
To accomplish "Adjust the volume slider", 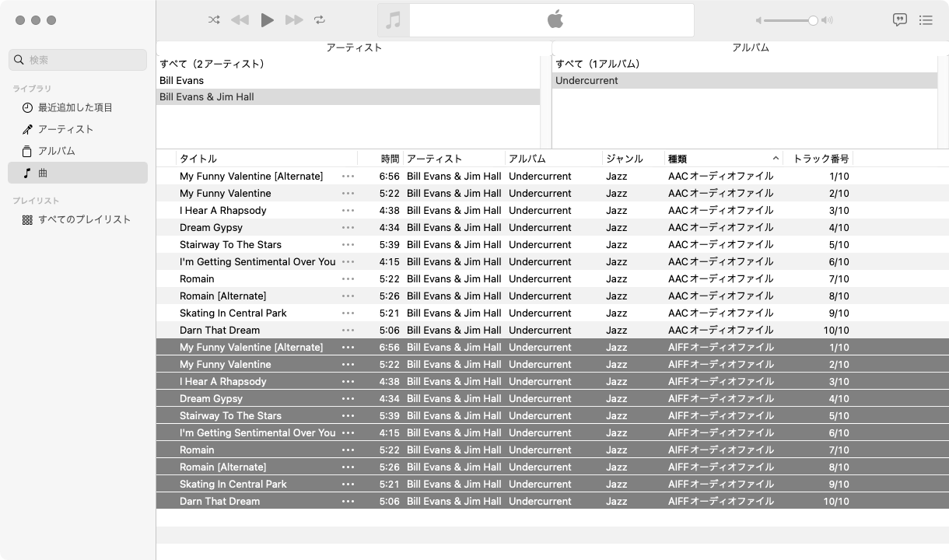I will pyautogui.click(x=812, y=21).
